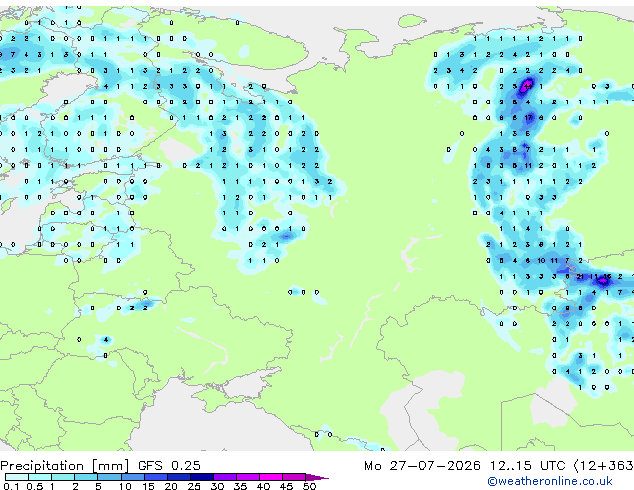This screenshot has height=490, width=634.
Task: Select the 45–50 mm legend swatch
Action: (294, 477)
